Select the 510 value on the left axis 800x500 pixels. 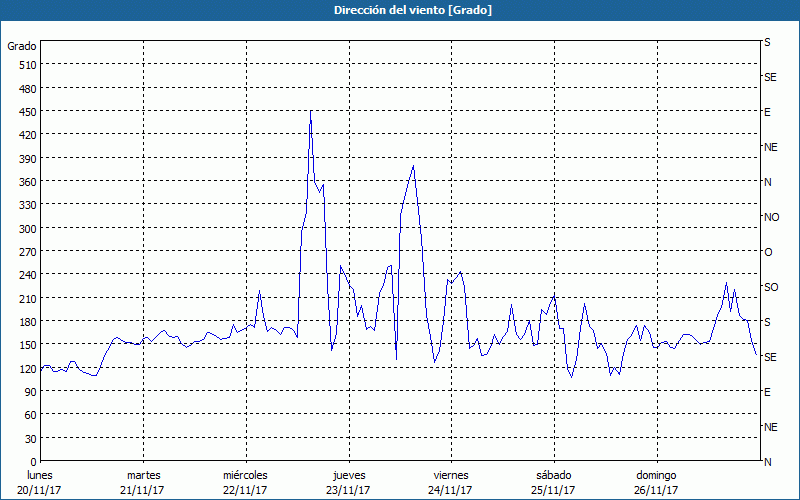coord(26,65)
